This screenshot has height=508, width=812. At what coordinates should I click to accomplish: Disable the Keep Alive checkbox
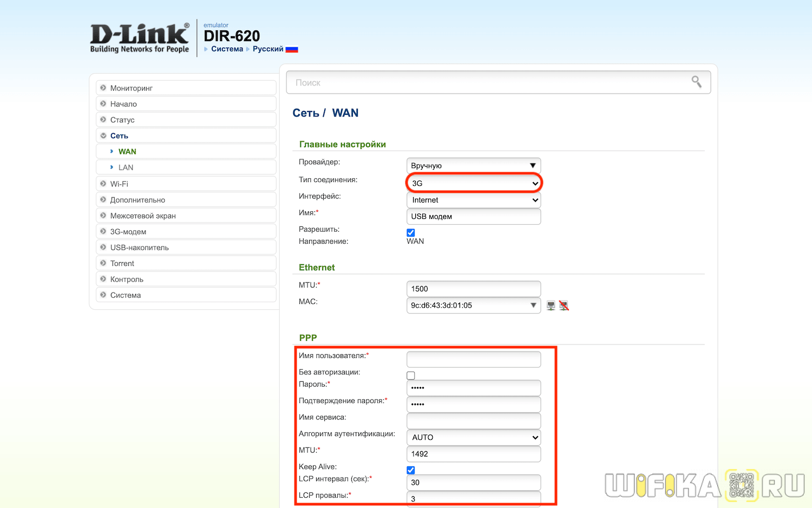click(411, 470)
